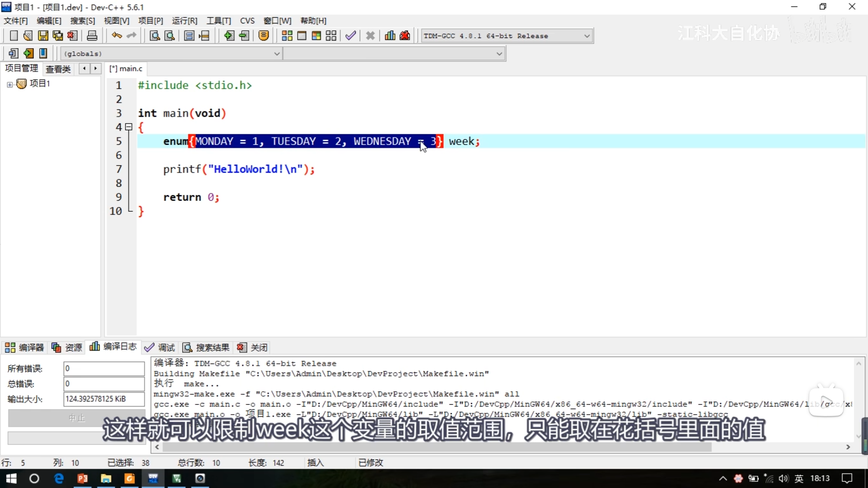Open the (globals) scope dropdown

[277, 54]
